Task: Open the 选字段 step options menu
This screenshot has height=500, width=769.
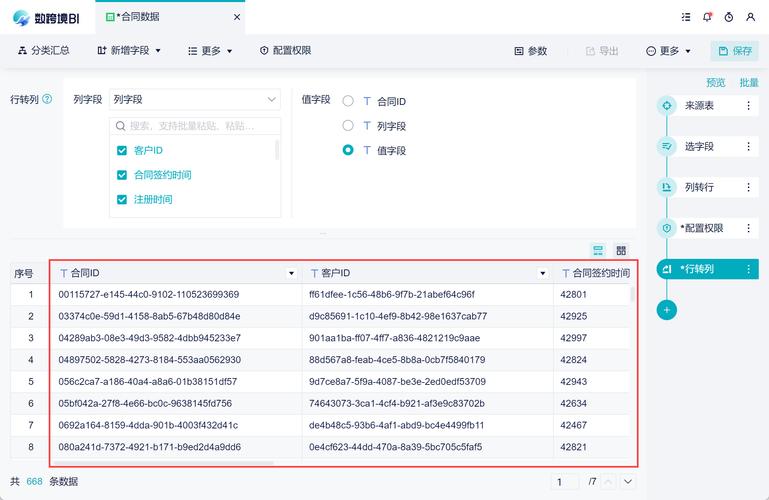Action: click(x=748, y=146)
